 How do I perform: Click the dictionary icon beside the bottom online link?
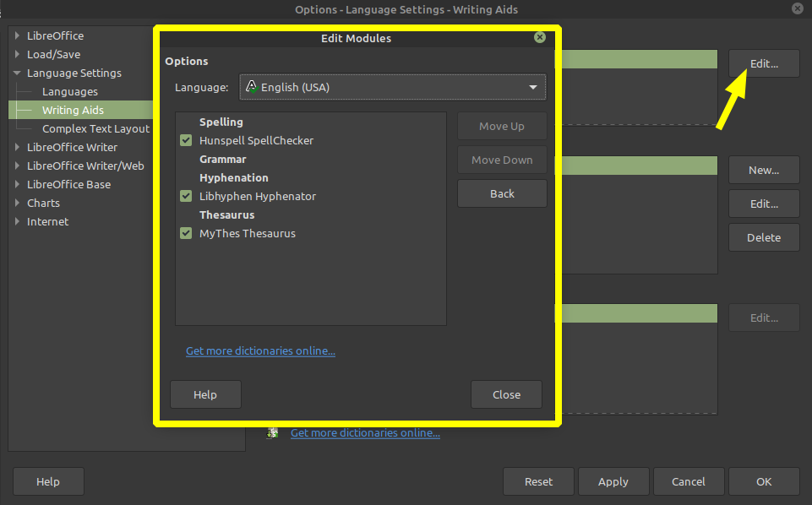(x=273, y=432)
